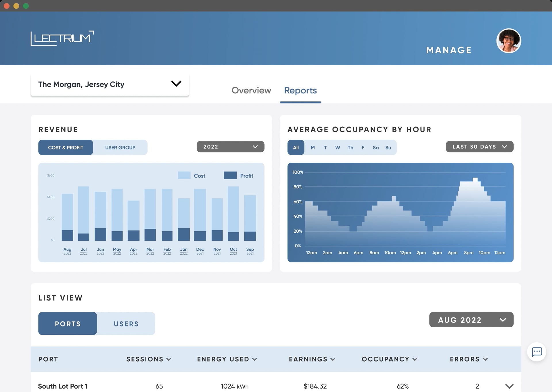Sort the Energy Used column
The width and height of the screenshot is (552, 392).
(x=227, y=359)
